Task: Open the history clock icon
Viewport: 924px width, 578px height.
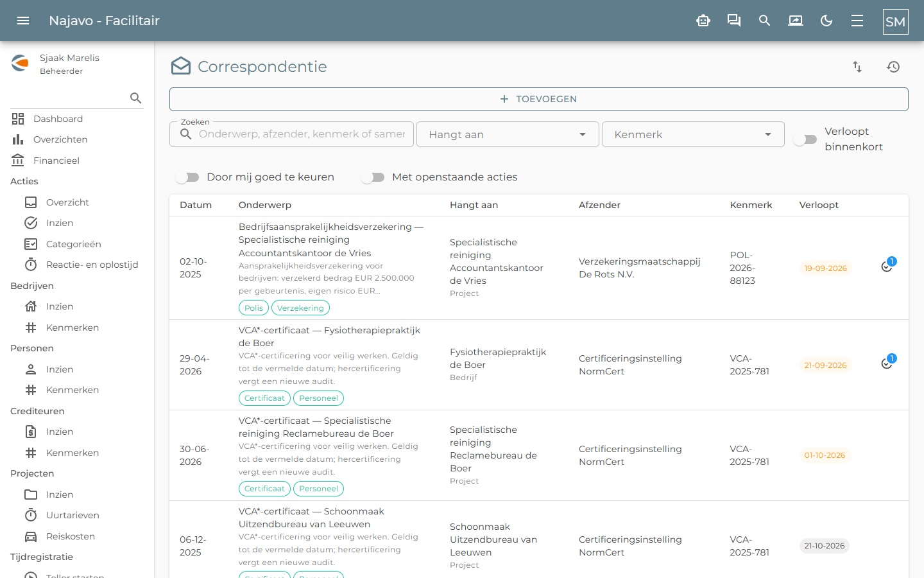Action: (x=893, y=67)
